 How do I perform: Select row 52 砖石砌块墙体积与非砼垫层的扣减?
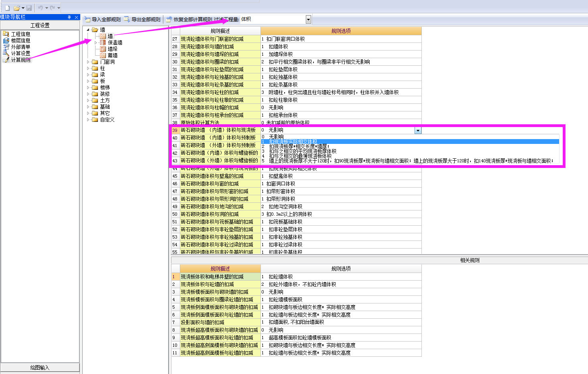click(x=220, y=229)
